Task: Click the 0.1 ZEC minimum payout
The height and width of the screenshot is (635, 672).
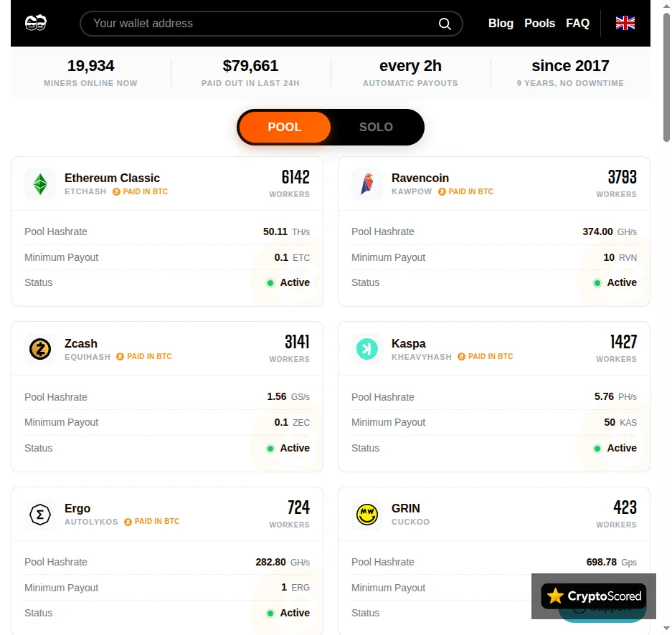Action: click(292, 422)
